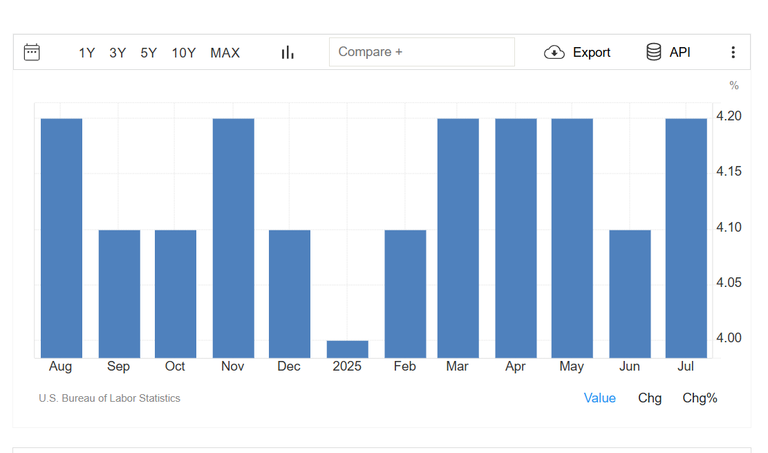The width and height of the screenshot is (768, 453).
Task: Click the API database icon
Action: [x=653, y=52]
